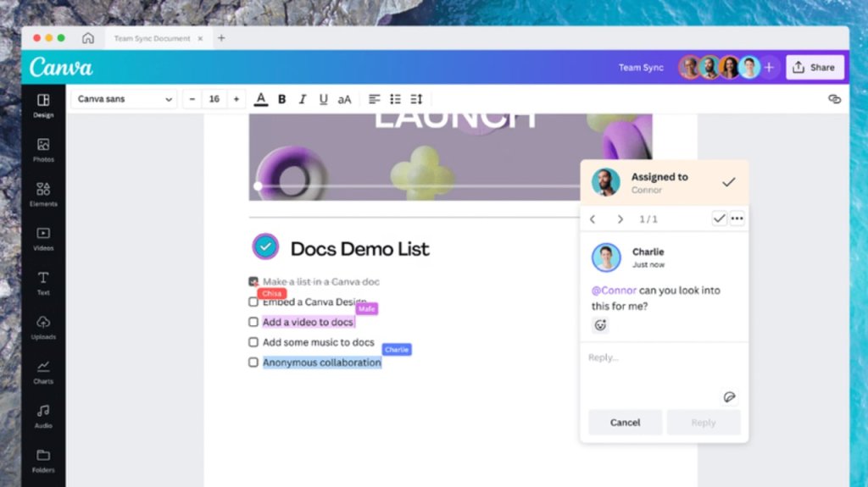868x487 pixels.
Task: Open the text color picker
Action: (260, 99)
